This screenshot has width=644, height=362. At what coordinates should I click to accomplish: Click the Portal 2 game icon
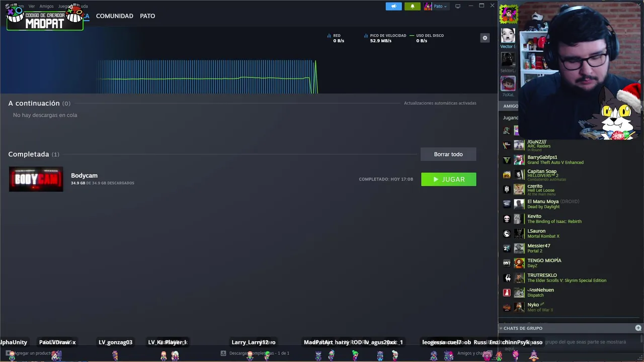coord(507,248)
